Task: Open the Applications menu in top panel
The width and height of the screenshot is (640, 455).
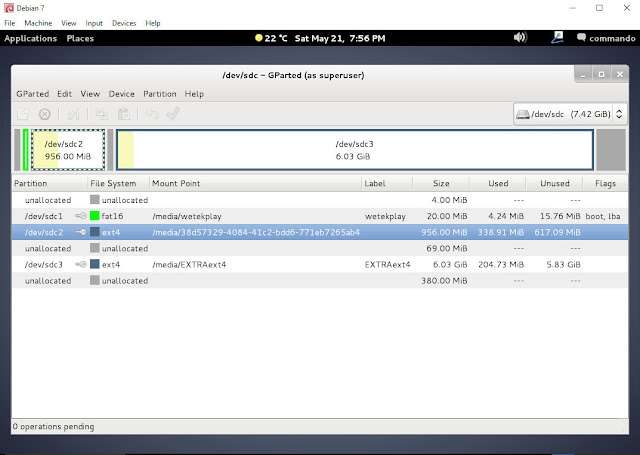Action: point(31,38)
